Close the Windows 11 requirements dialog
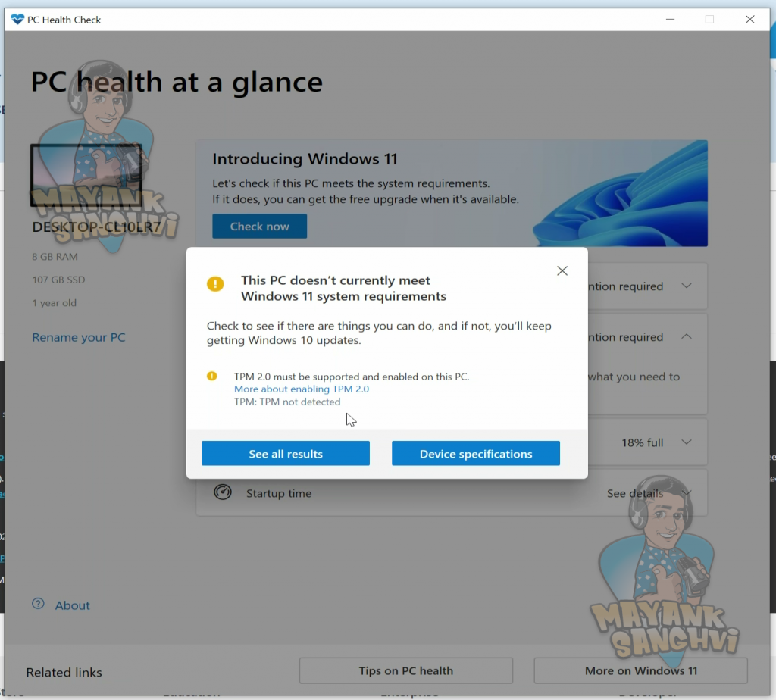 pyautogui.click(x=562, y=271)
